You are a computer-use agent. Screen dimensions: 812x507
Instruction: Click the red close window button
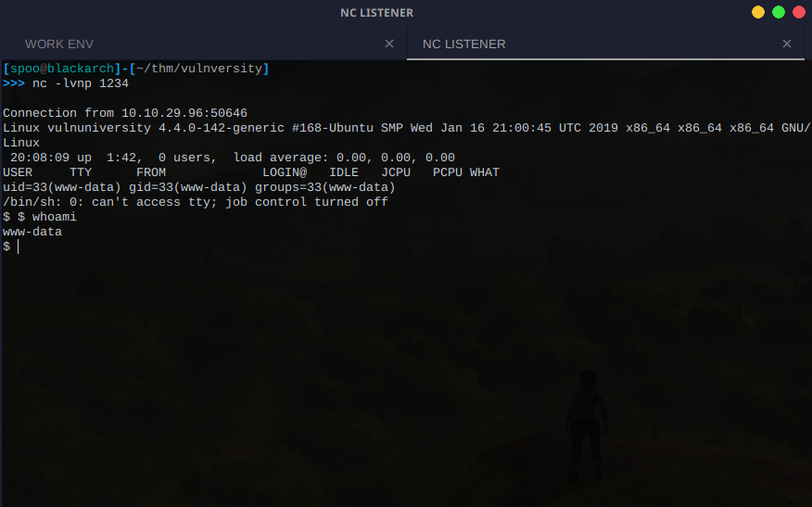point(799,12)
